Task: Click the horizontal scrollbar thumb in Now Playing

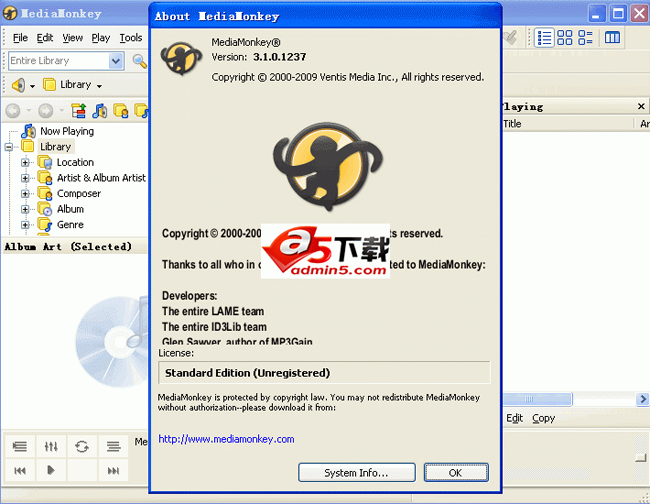Action: [x=537, y=399]
